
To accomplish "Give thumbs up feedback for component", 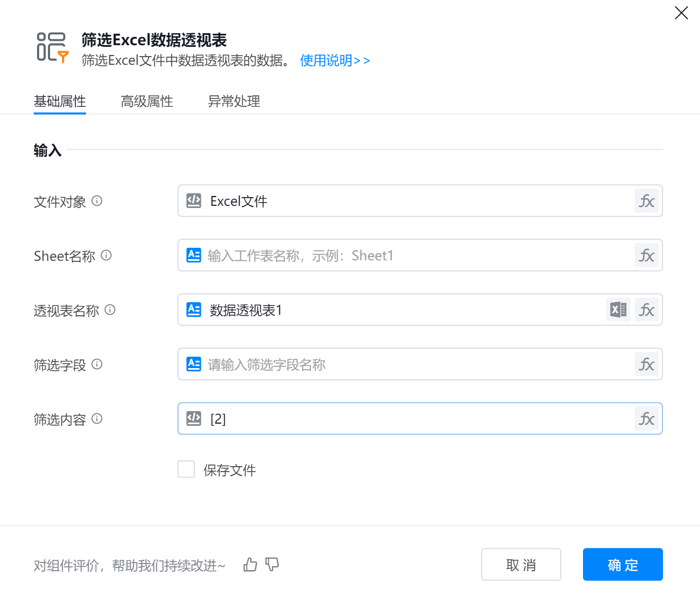I will (250, 565).
